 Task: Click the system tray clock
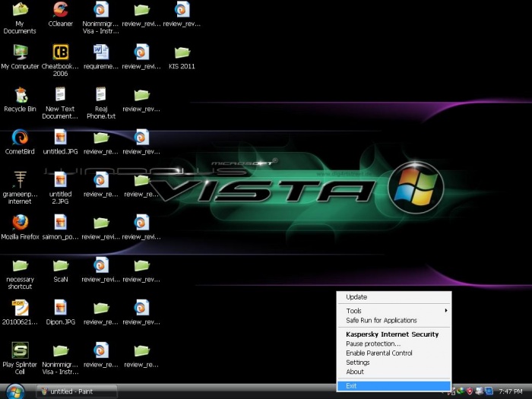coord(511,391)
